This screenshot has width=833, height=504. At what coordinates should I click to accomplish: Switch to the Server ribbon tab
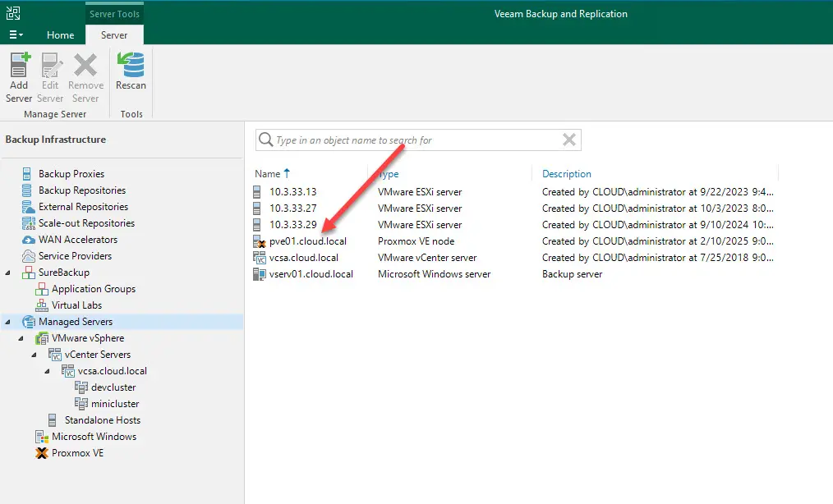[114, 35]
